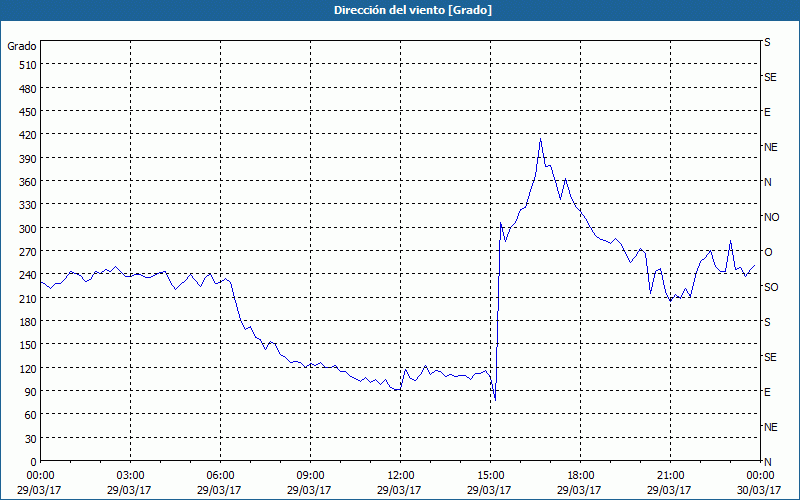The height and width of the screenshot is (500, 800).
Task: Select the 480 degree axis value
Action: coord(28,89)
